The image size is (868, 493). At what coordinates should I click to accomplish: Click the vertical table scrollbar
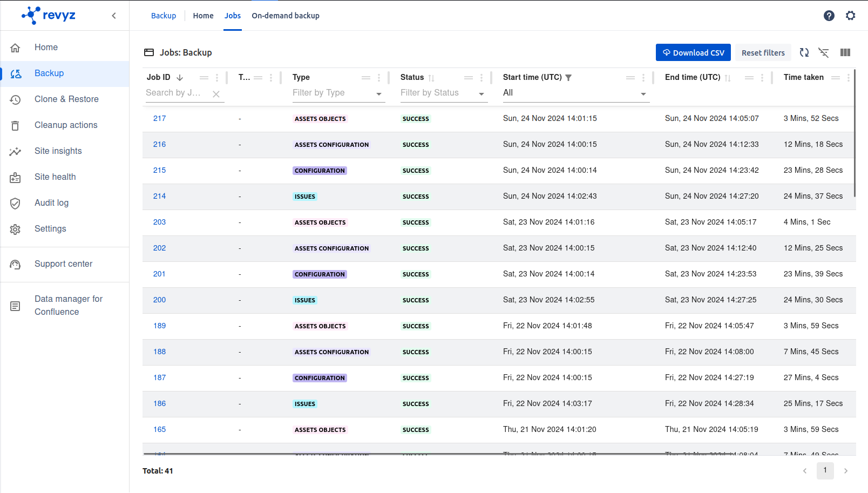tap(855, 133)
